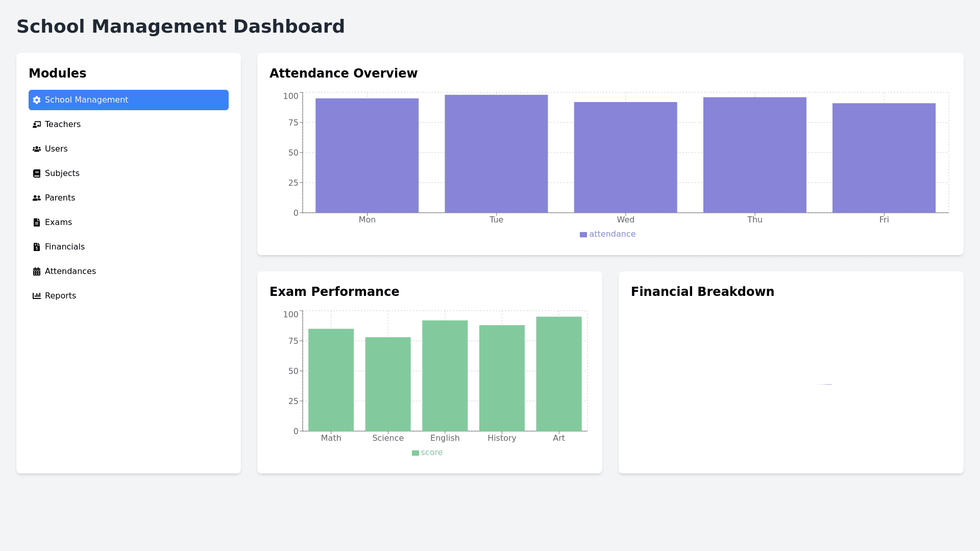Open the Teachers module
Image resolution: width=980 pixels, height=551 pixels.
click(x=63, y=124)
